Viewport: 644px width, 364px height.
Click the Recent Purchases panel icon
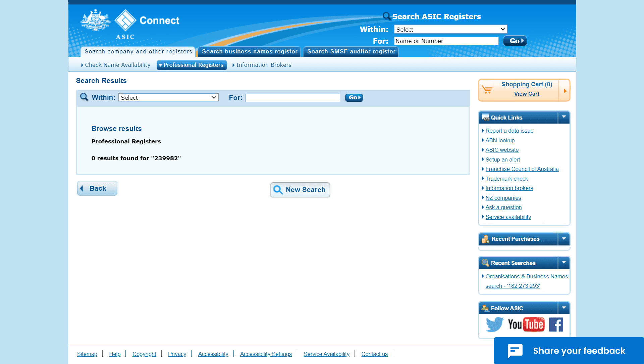(485, 239)
